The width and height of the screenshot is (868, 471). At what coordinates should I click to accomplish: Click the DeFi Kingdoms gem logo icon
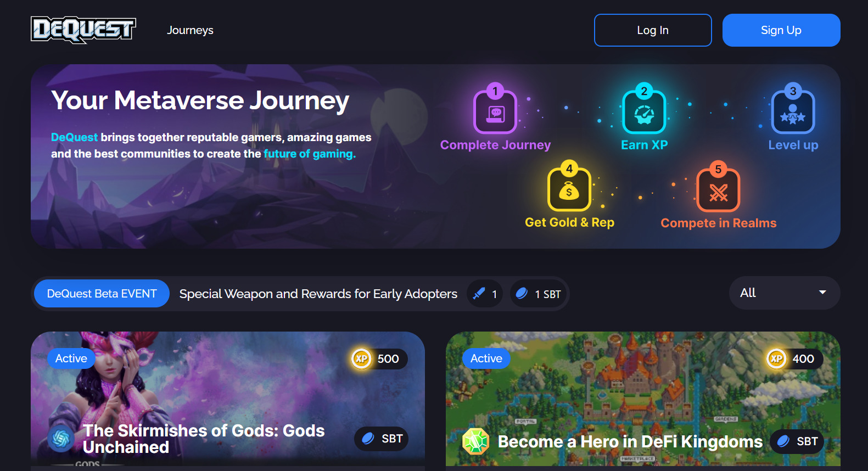[x=475, y=441]
